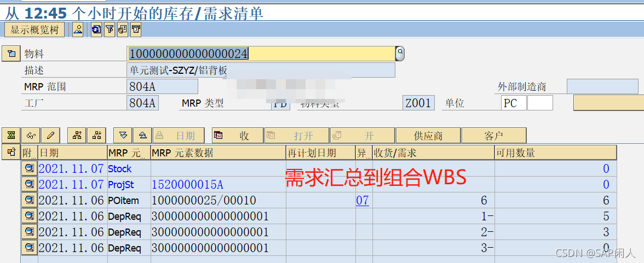The width and height of the screenshot is (644, 263).
Task: Click the 描述 field 单元测试-SZYZ/铝背板
Action: tap(261, 70)
